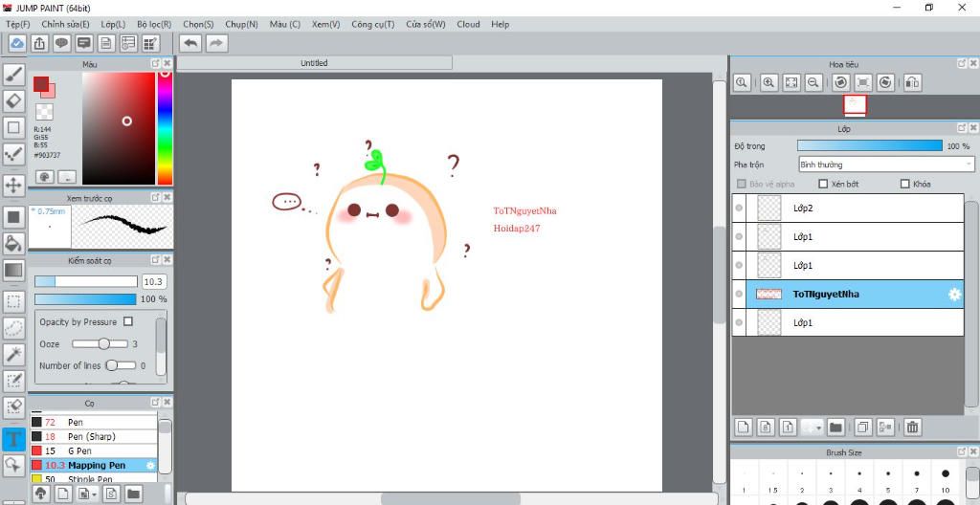Select the Move tool
The width and height of the screenshot is (980, 505).
(13, 185)
